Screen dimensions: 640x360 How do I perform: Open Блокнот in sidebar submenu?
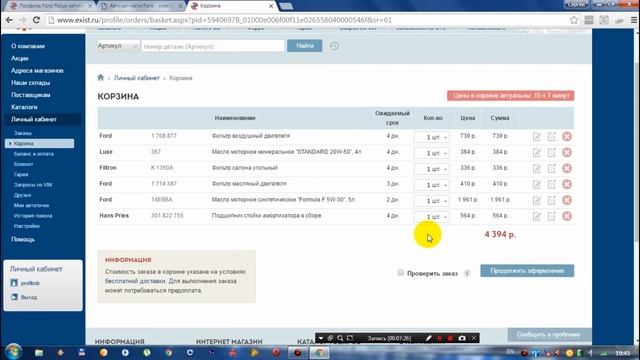click(23, 164)
